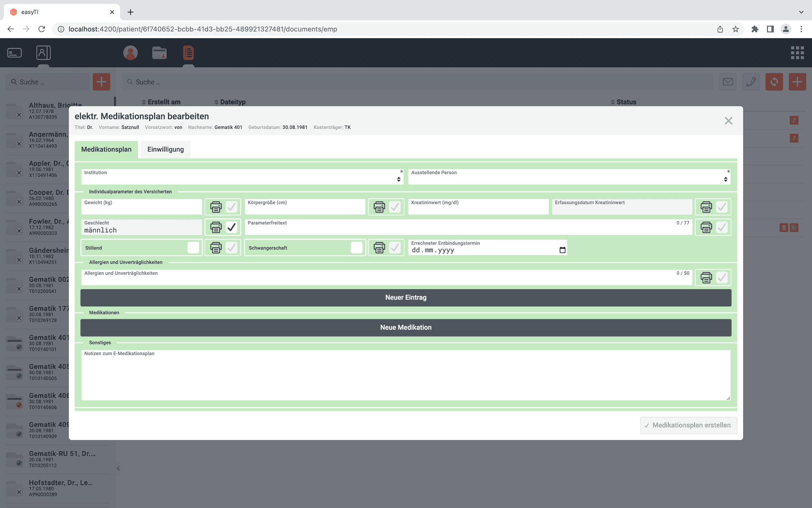
Task: Collapse patient sidebar with chevron arrow
Action: (x=118, y=468)
